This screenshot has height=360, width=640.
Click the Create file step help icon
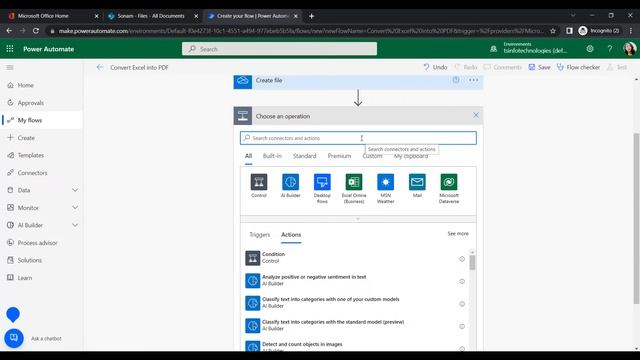[x=456, y=80]
